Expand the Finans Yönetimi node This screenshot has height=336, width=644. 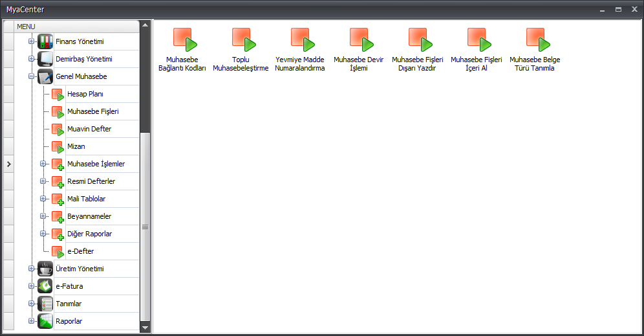pos(31,41)
